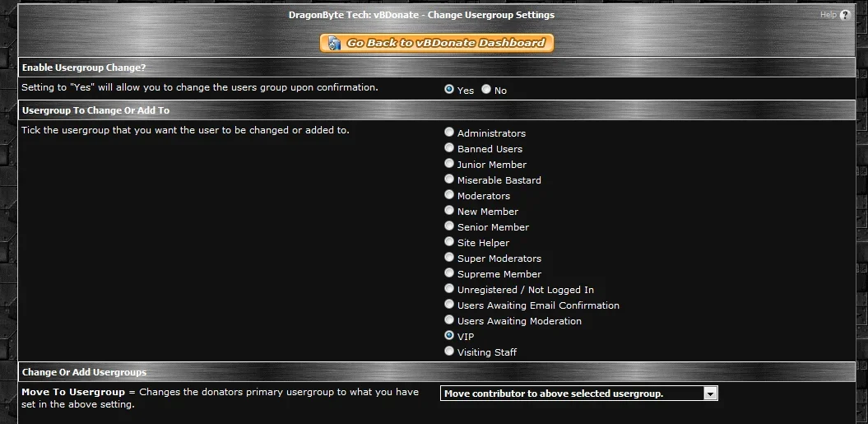
Task: Choose Unregistered / Not Logged In radio
Action: 449,288
